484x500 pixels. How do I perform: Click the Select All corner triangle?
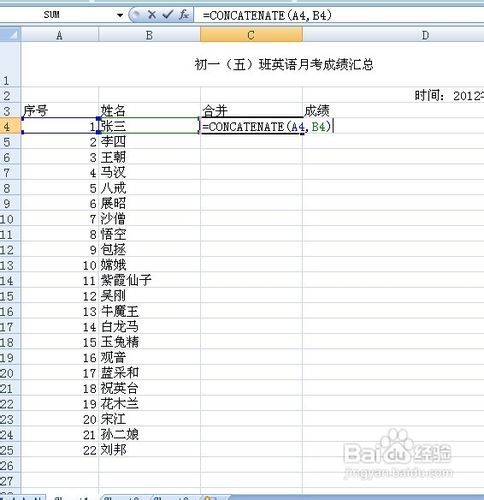(10, 35)
